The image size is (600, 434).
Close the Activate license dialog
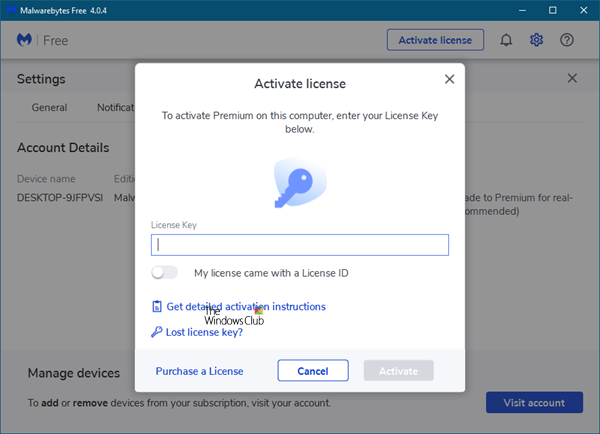coord(448,79)
